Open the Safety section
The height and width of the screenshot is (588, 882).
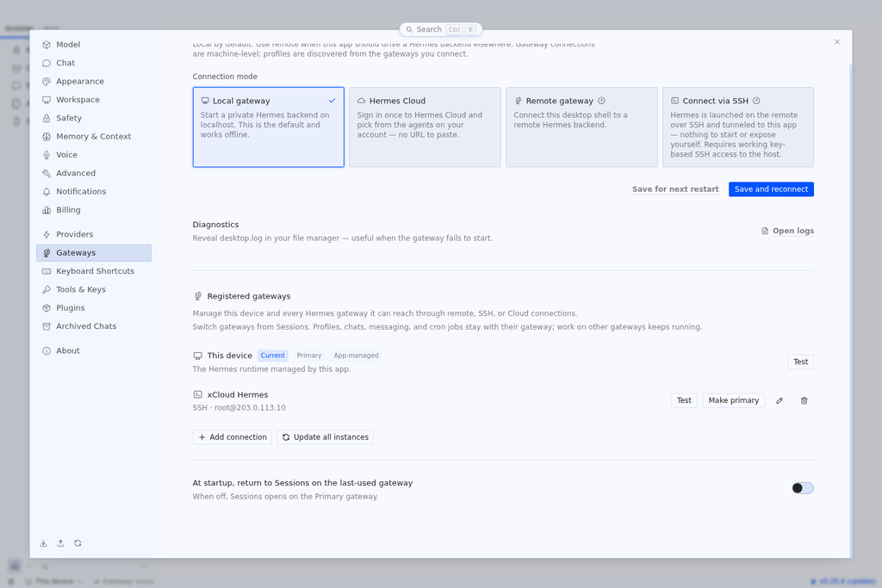point(93,118)
